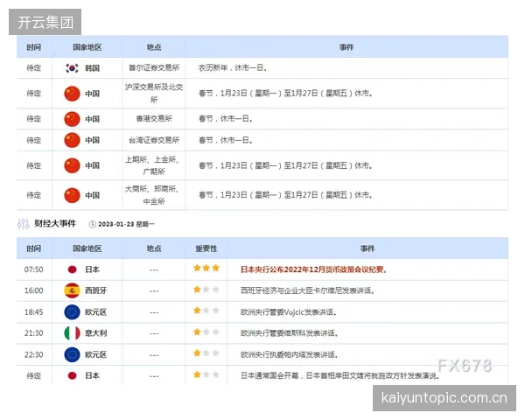The height and width of the screenshot is (420, 525).
Task: Click the Spain flag icon
Action: (72, 290)
